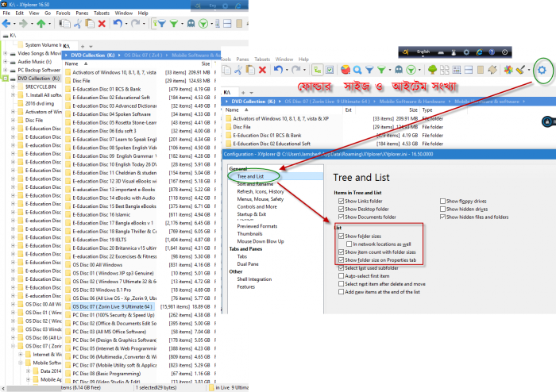Click the pie chart icon in right toolbar
The image size is (556, 392).
pyautogui.click(x=346, y=70)
